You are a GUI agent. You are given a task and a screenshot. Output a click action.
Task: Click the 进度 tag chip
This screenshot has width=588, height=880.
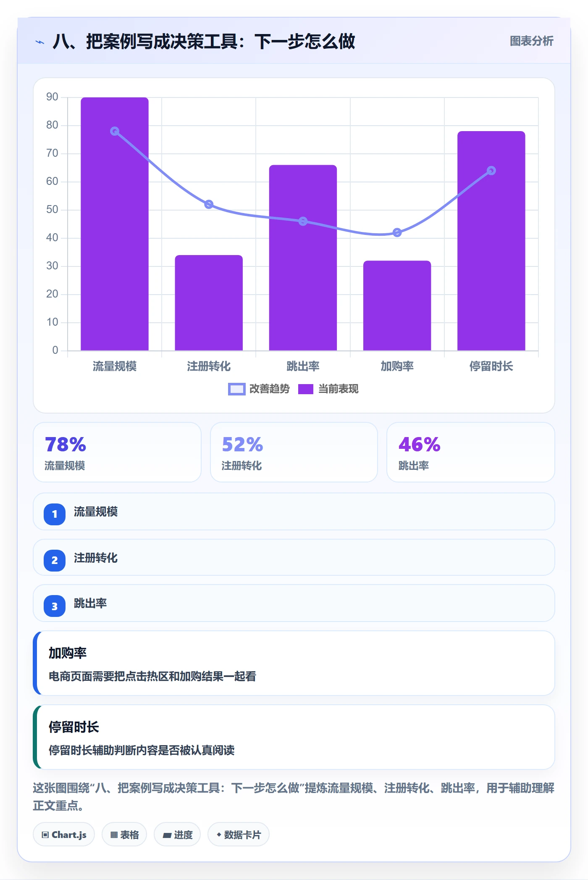[x=177, y=835]
